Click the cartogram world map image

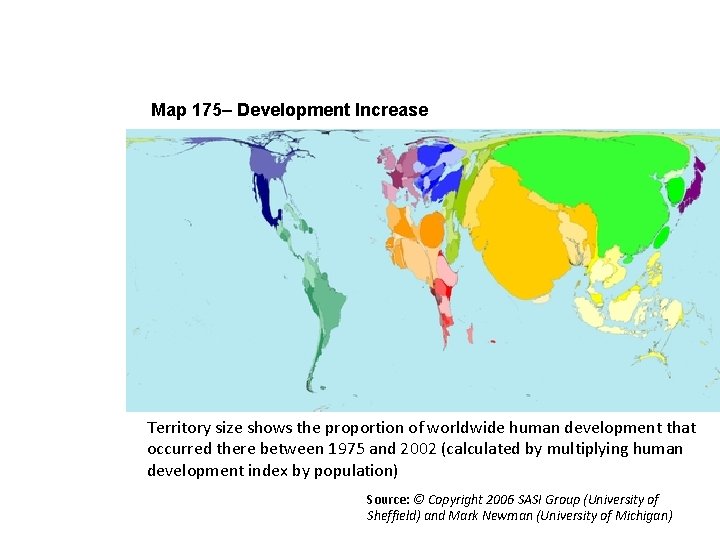423,270
